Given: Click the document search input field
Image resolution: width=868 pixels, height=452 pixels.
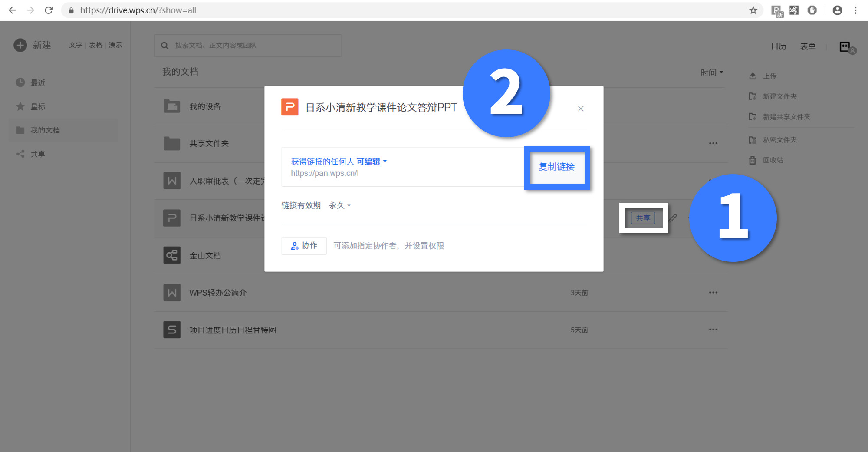Looking at the screenshot, I should pos(247,45).
